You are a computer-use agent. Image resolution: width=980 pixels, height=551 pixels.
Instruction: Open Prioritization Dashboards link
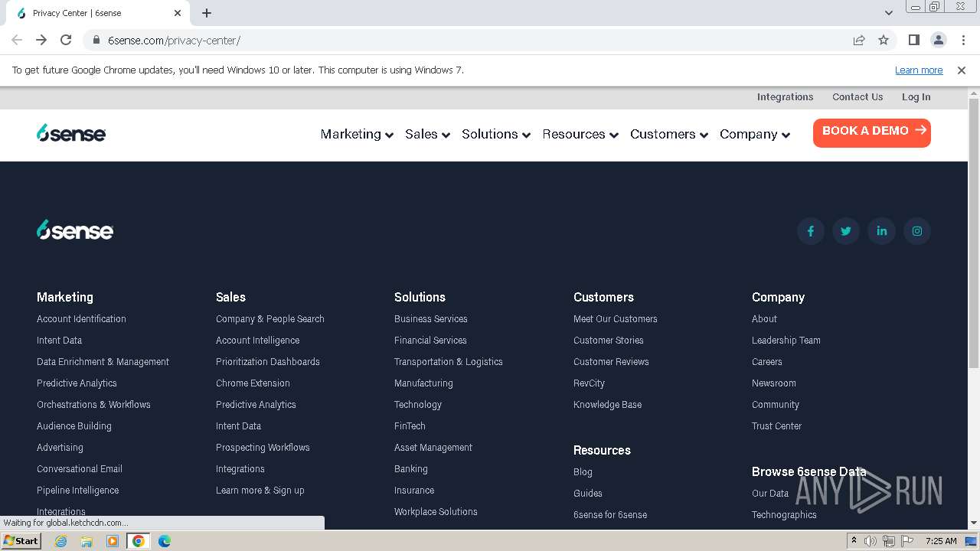pos(268,362)
